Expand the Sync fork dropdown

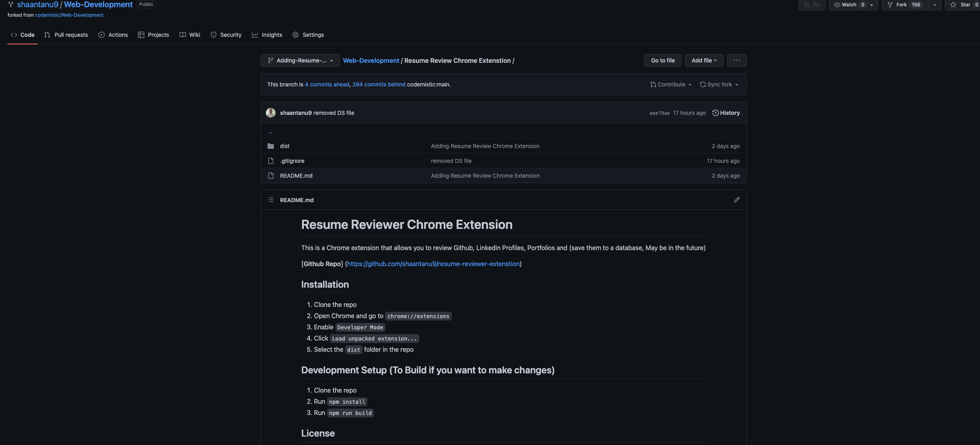[x=719, y=84]
